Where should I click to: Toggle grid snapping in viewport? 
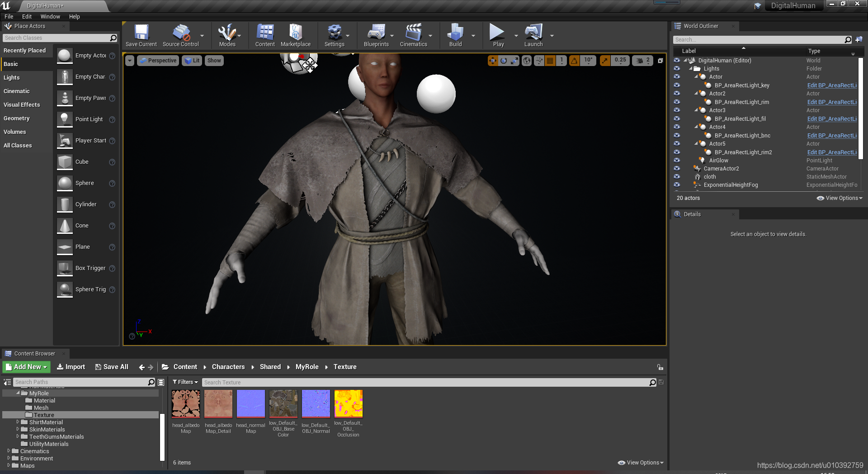550,61
